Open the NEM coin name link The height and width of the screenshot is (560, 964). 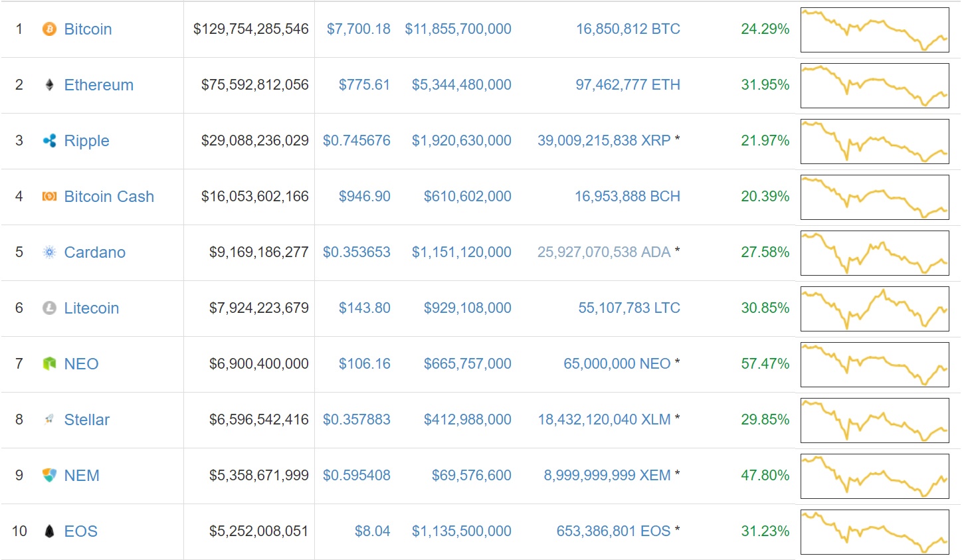pyautogui.click(x=82, y=476)
